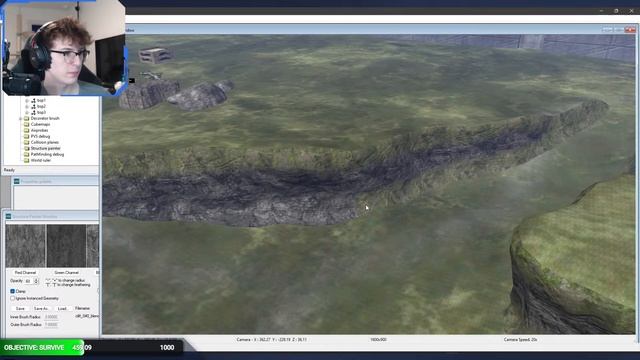Click the Green Channel button

click(x=66, y=273)
